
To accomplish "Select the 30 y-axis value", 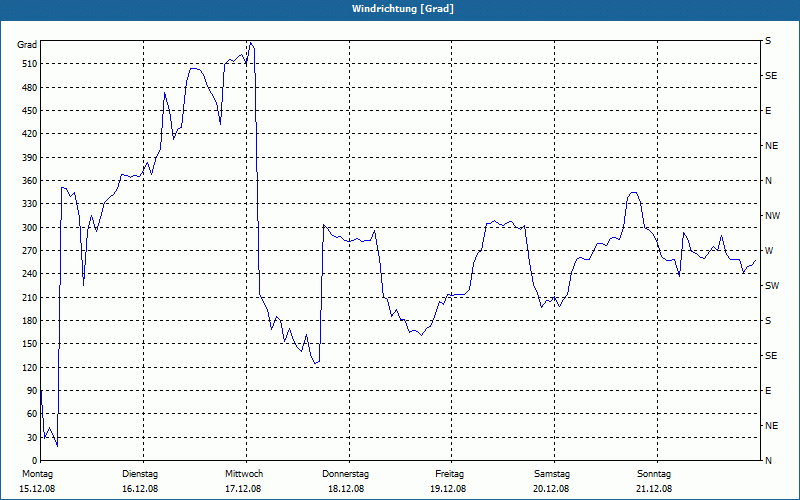I will [x=32, y=437].
